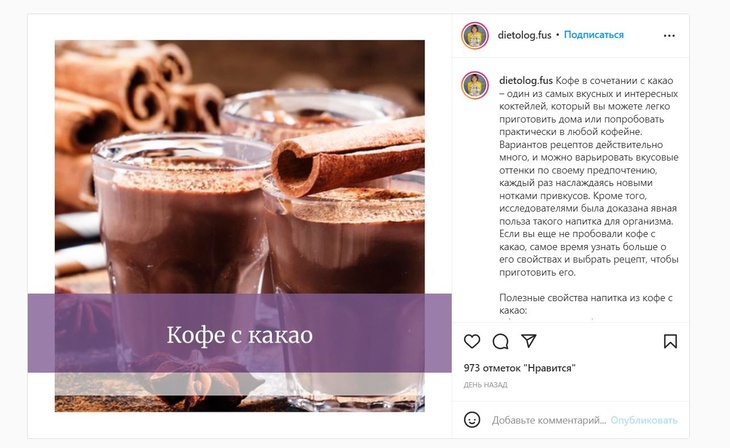Click the cinnamon stick in the photo
This screenshot has width=730, height=448.
pos(348,156)
